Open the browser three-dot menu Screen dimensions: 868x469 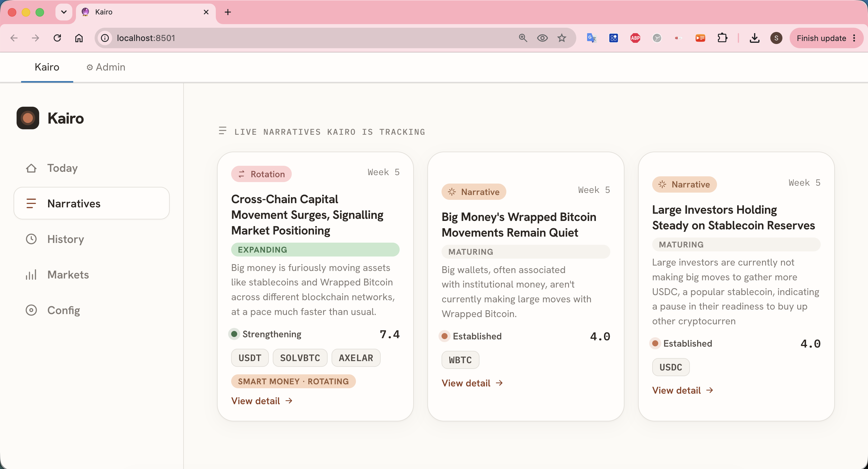[x=854, y=38]
